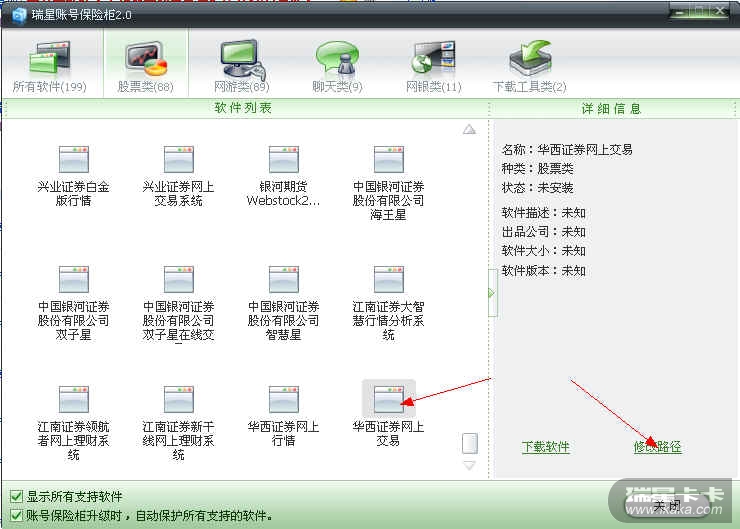The width and height of the screenshot is (740, 529).
Task: Click the scroll up triangle in software list
Action: (469, 129)
